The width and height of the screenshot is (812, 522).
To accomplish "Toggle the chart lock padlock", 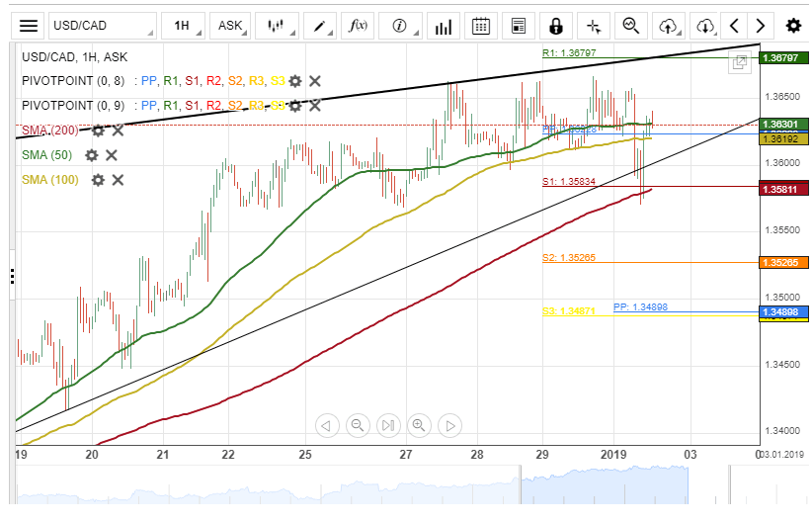I will pyautogui.click(x=556, y=26).
